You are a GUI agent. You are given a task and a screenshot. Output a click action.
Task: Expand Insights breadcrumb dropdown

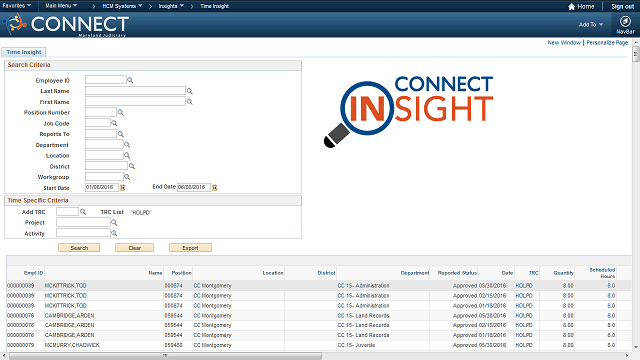(171, 6)
